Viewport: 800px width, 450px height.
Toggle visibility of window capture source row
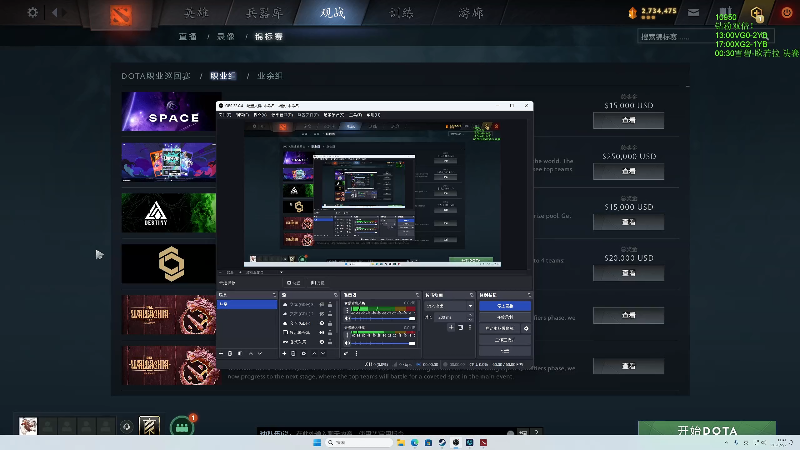[321, 333]
